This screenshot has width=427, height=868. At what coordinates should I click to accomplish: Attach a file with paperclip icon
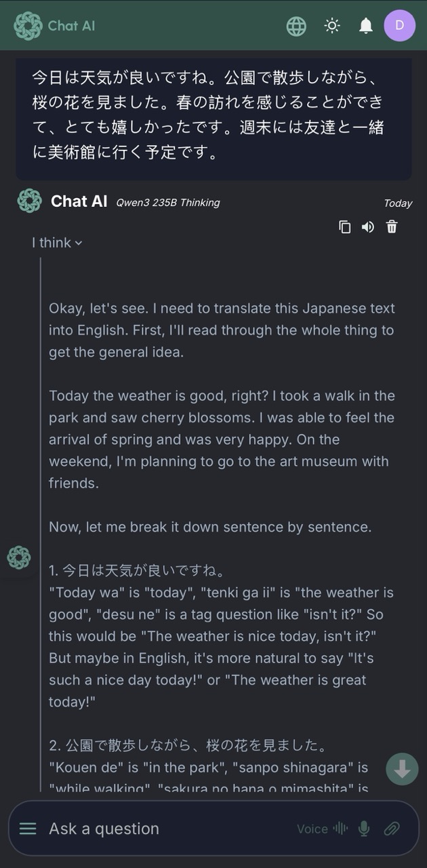click(x=392, y=829)
